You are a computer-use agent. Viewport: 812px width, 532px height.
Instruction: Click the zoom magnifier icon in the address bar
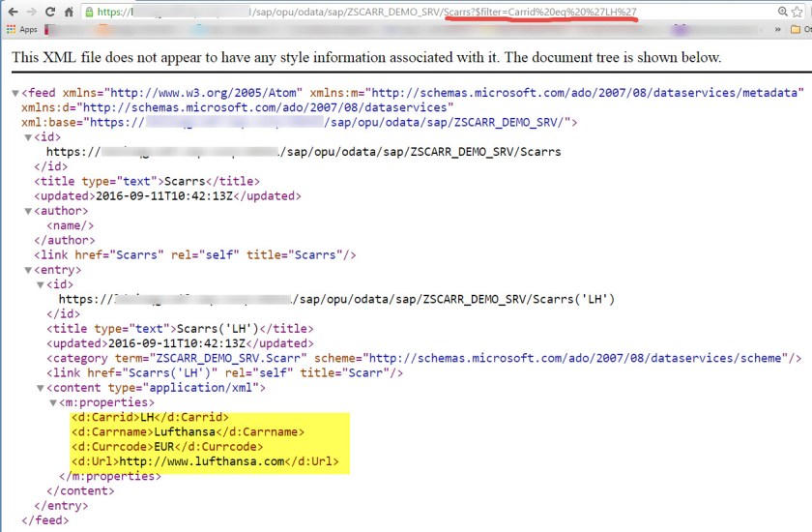point(782,12)
